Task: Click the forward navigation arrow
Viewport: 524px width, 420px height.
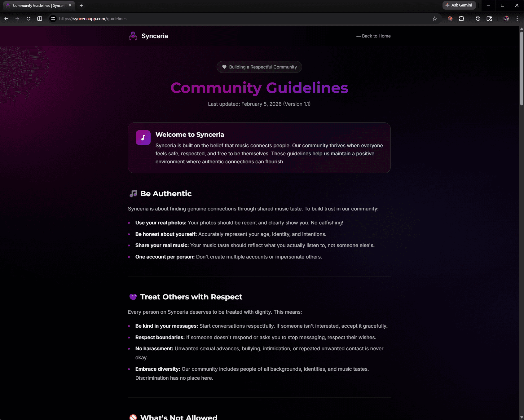Action: 17,19
